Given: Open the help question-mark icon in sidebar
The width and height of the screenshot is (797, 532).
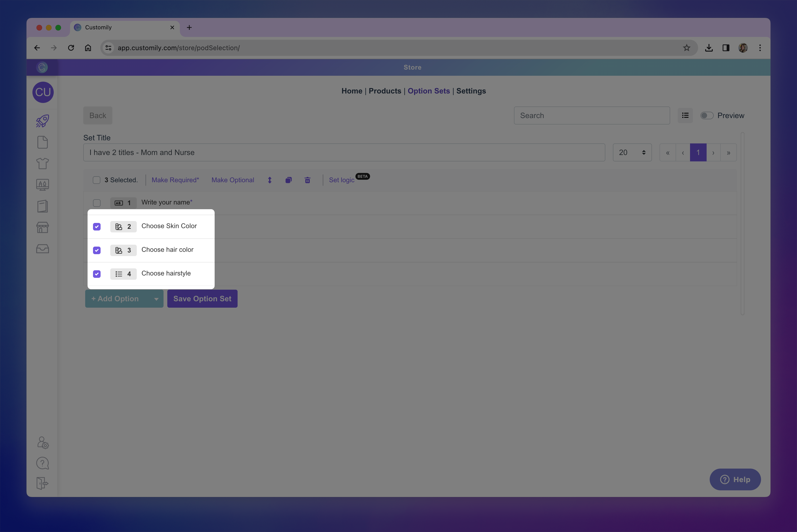Looking at the screenshot, I should 42,463.
